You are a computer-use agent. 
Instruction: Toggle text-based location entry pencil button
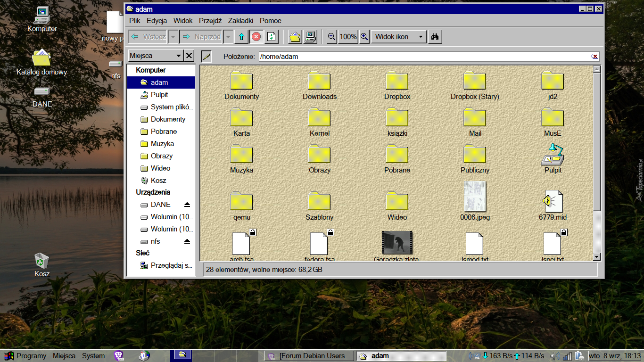point(206,57)
